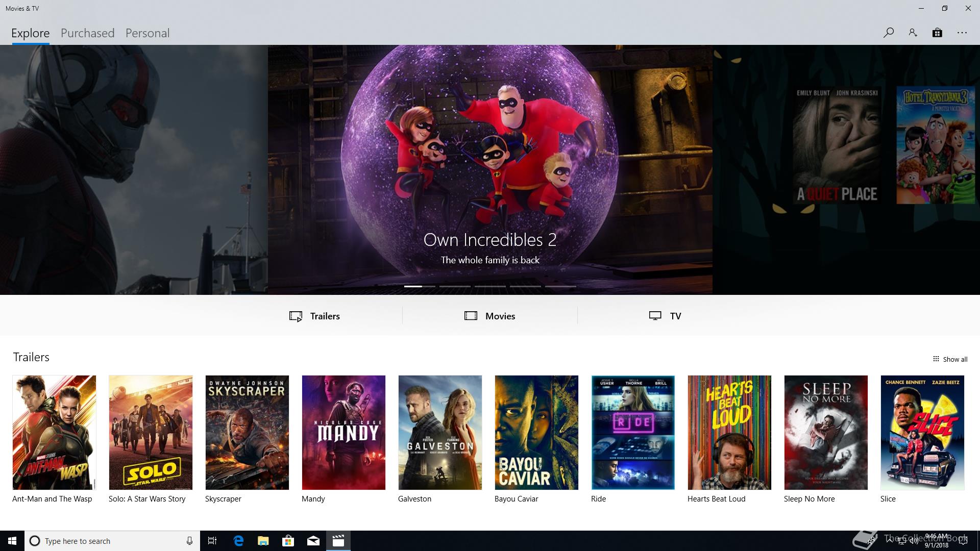Switch to the Explore tab

[x=31, y=33]
